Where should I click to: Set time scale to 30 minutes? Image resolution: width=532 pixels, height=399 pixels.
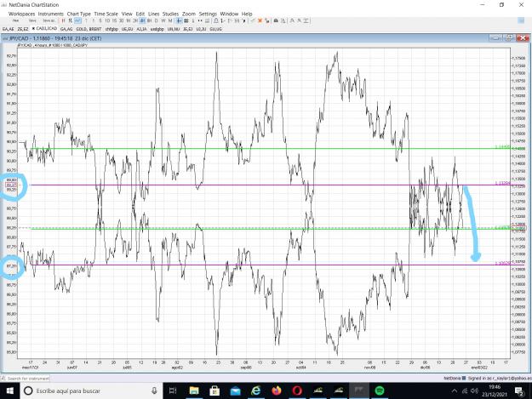click(121, 20)
